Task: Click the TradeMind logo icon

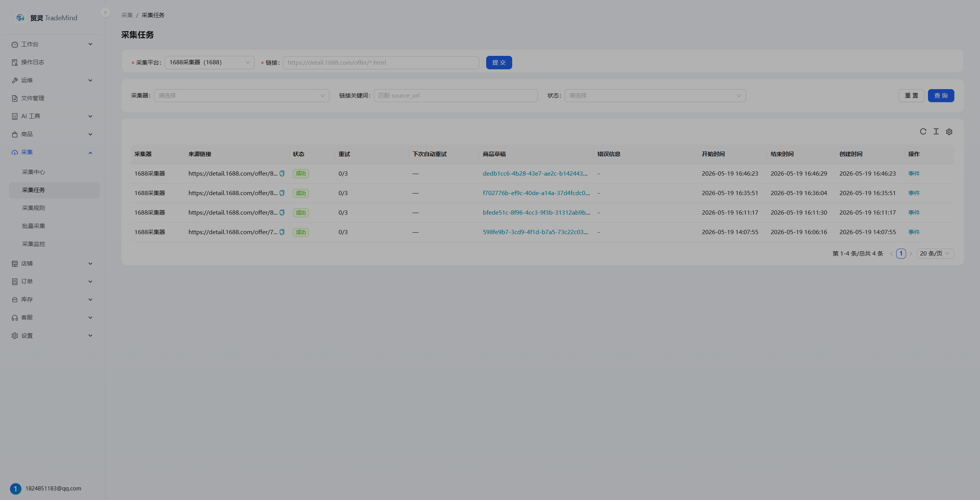Action: click(x=20, y=18)
